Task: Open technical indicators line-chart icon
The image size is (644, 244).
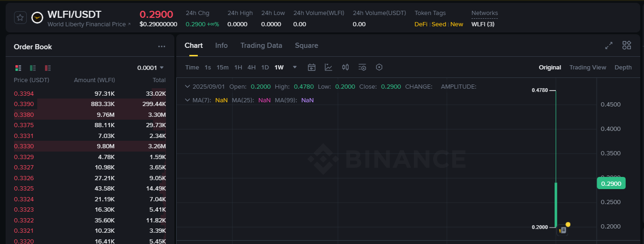Action: [x=329, y=67]
